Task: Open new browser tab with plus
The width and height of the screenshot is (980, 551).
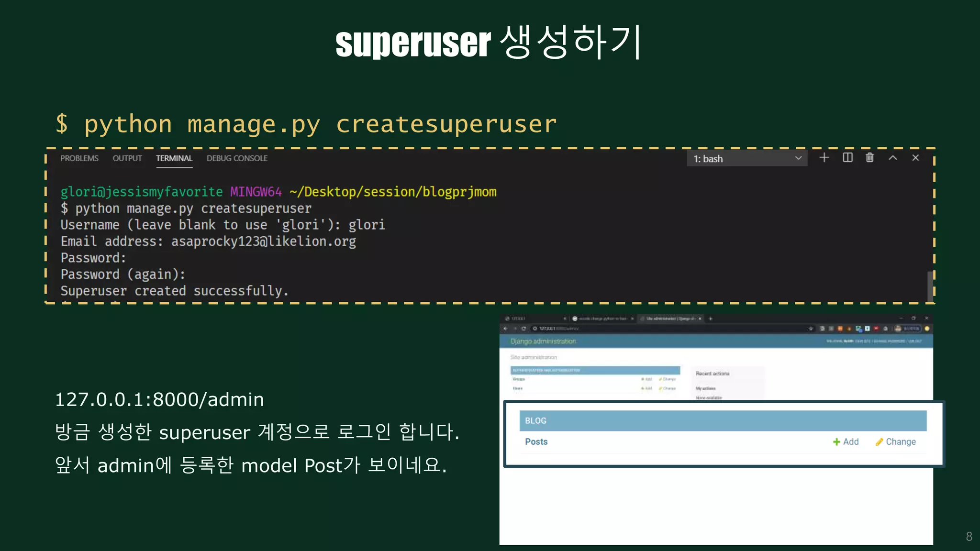Action: coord(711,319)
